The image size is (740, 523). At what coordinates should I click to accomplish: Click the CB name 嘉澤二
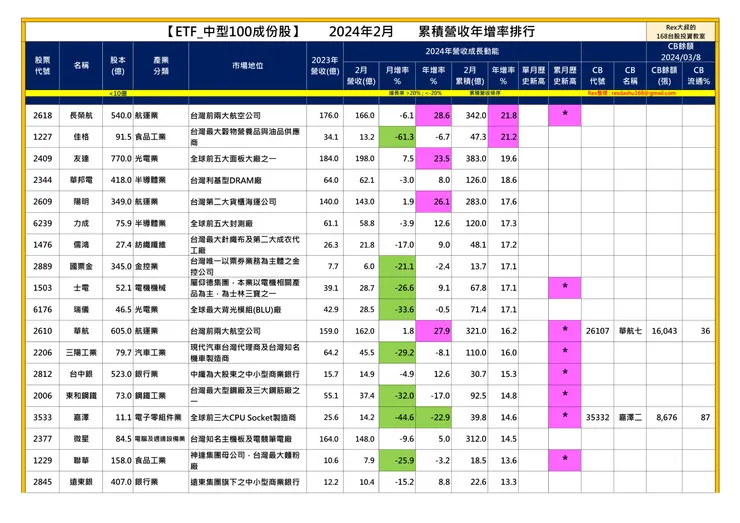[630, 418]
